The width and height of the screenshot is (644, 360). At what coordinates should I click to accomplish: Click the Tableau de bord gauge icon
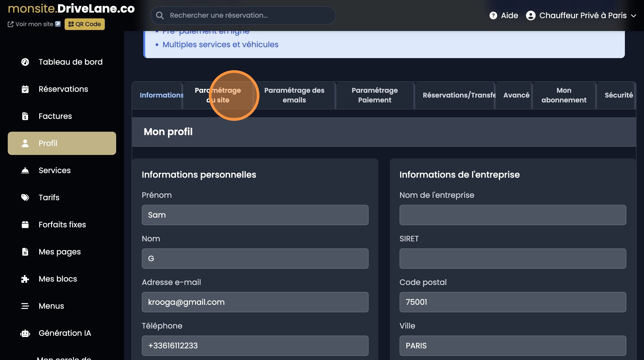coord(25,62)
